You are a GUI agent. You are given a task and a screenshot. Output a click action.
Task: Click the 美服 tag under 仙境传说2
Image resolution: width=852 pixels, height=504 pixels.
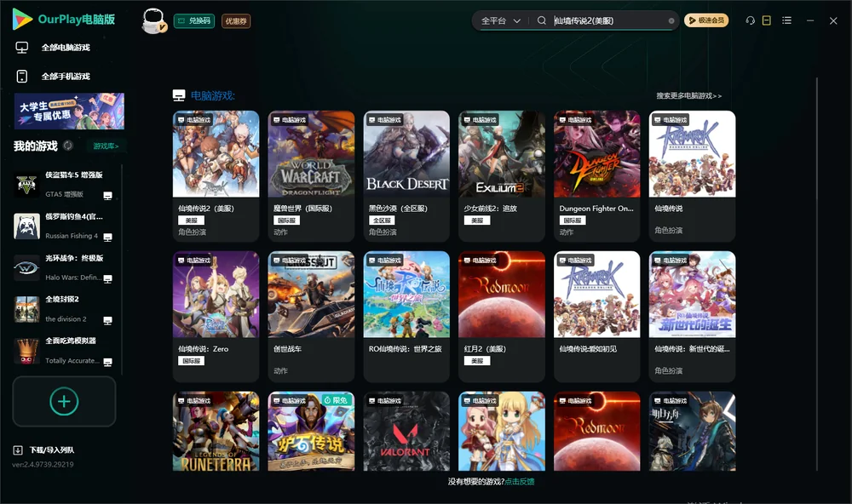pyautogui.click(x=191, y=220)
